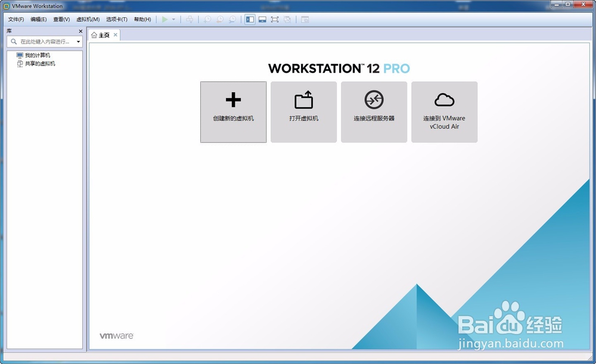Click 连接到 VMware vCloud Air button
Image resolution: width=596 pixels, height=364 pixels.
445,112
